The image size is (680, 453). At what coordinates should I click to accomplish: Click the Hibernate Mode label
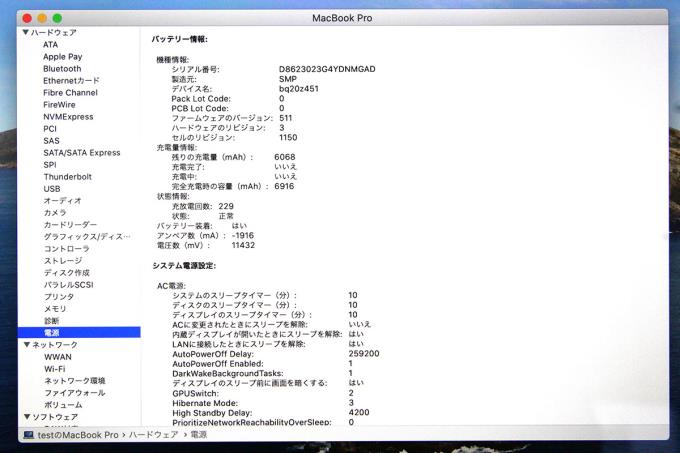coord(205,403)
